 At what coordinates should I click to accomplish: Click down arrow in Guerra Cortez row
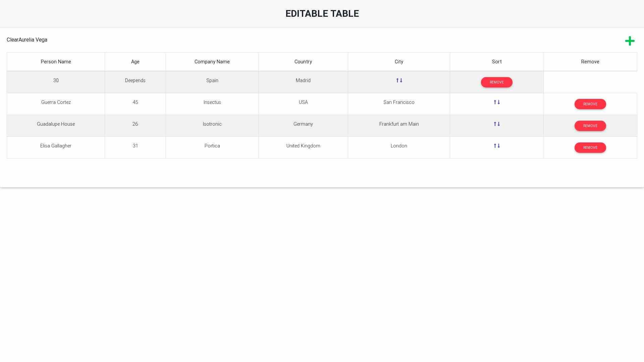click(x=499, y=102)
